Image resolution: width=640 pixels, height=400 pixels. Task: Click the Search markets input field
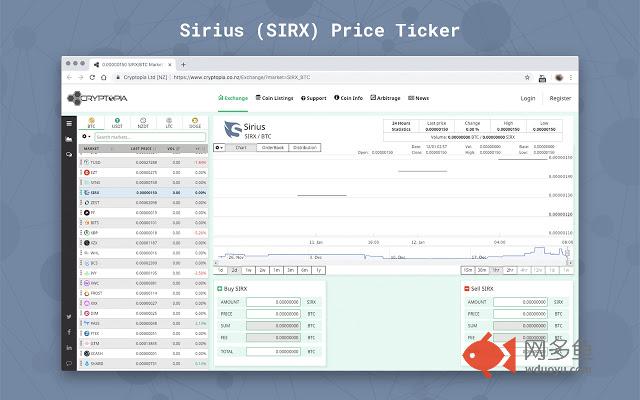(x=150, y=137)
